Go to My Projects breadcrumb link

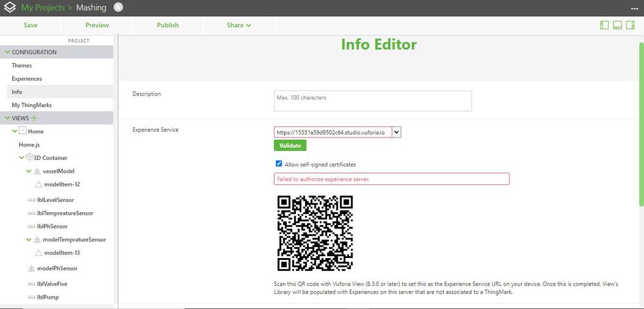[43, 7]
